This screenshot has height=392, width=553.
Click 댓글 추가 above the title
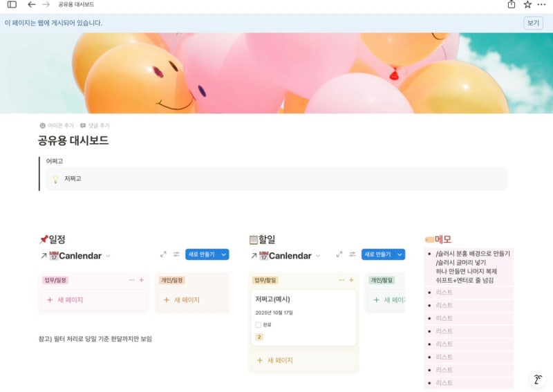[x=95, y=126]
